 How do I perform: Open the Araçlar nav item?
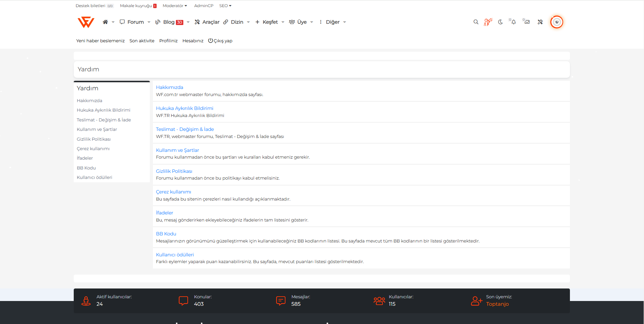coord(211,22)
